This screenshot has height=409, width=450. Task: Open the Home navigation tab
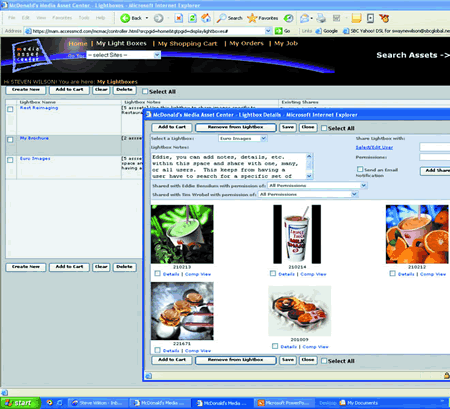(x=78, y=44)
